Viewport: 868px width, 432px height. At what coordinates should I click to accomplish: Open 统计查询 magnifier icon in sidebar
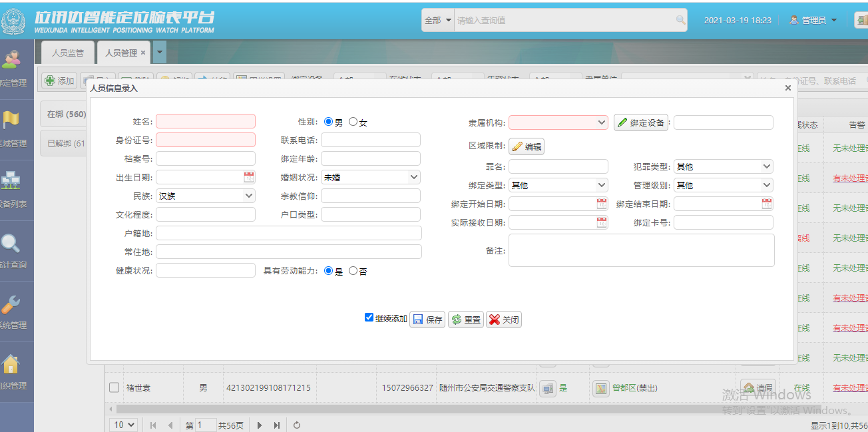11,244
